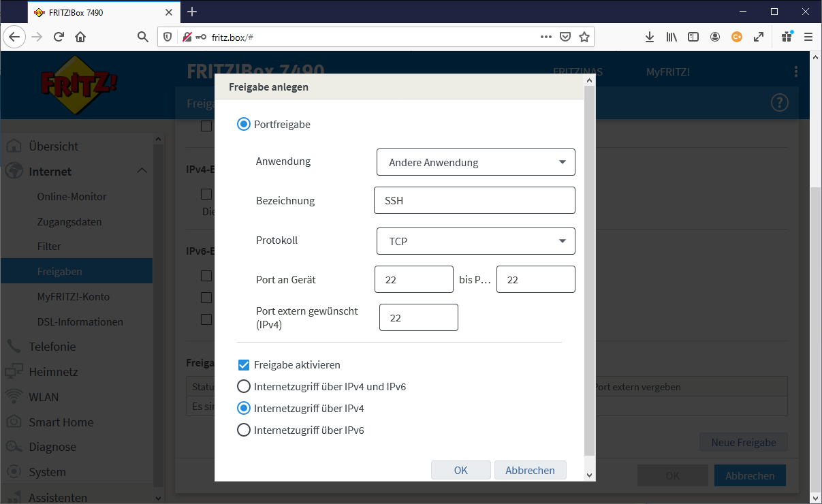
Task: Open FRITZ!NAS link in header
Action: coord(578,72)
